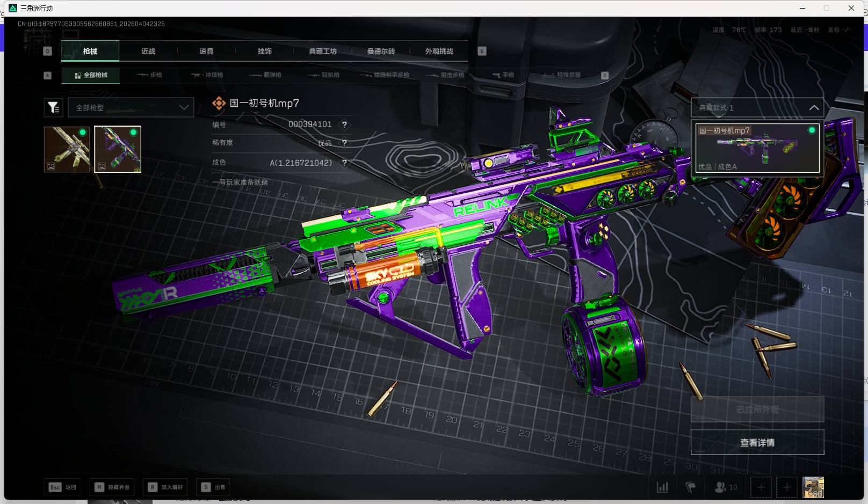Click the R 加入偏好 button
This screenshot has width=868, height=504.
165,487
